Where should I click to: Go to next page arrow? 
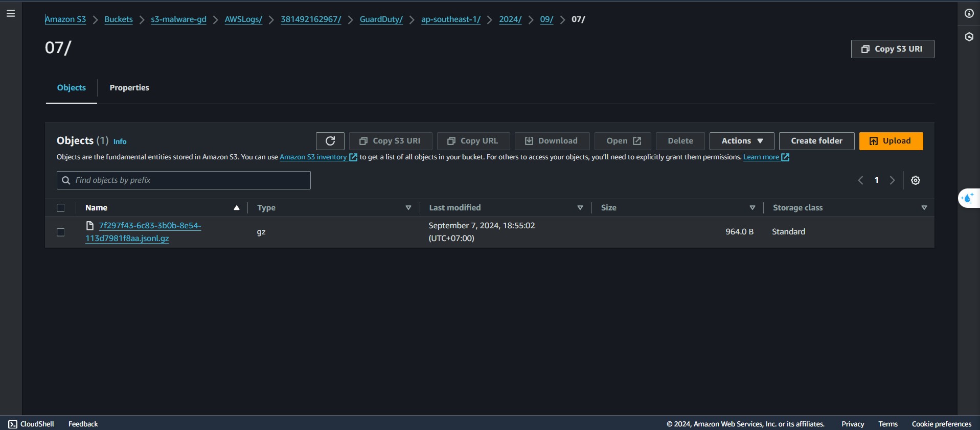click(x=892, y=180)
